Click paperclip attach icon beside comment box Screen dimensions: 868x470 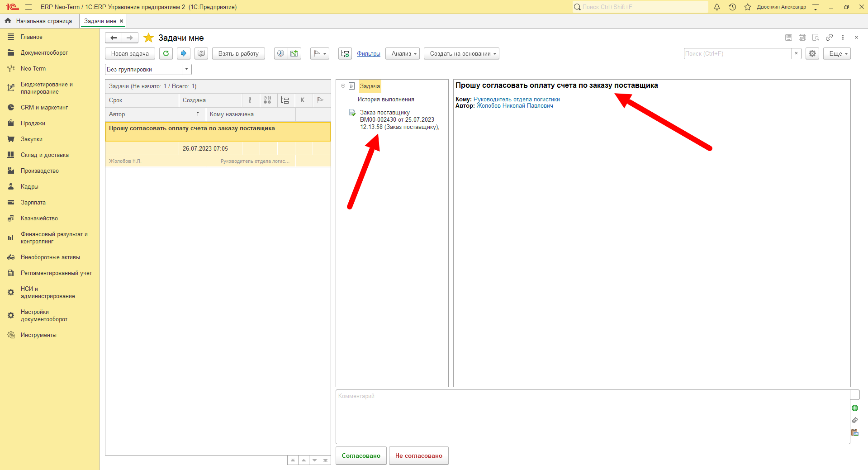pyautogui.click(x=855, y=420)
